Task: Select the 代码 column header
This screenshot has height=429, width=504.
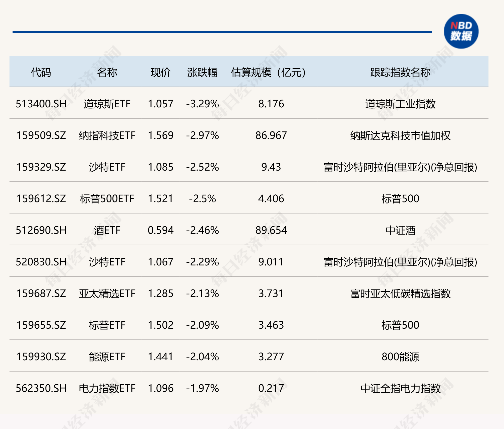Action: [41, 73]
